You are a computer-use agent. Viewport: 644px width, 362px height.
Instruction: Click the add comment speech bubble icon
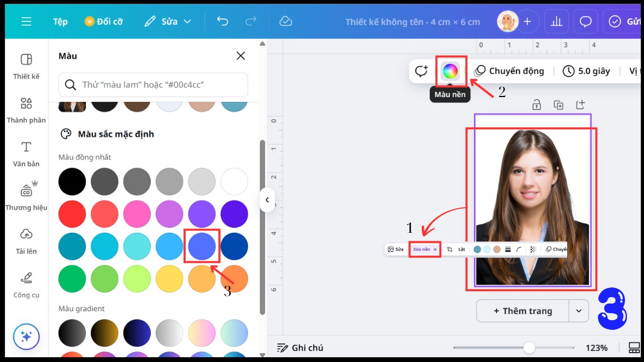point(421,71)
